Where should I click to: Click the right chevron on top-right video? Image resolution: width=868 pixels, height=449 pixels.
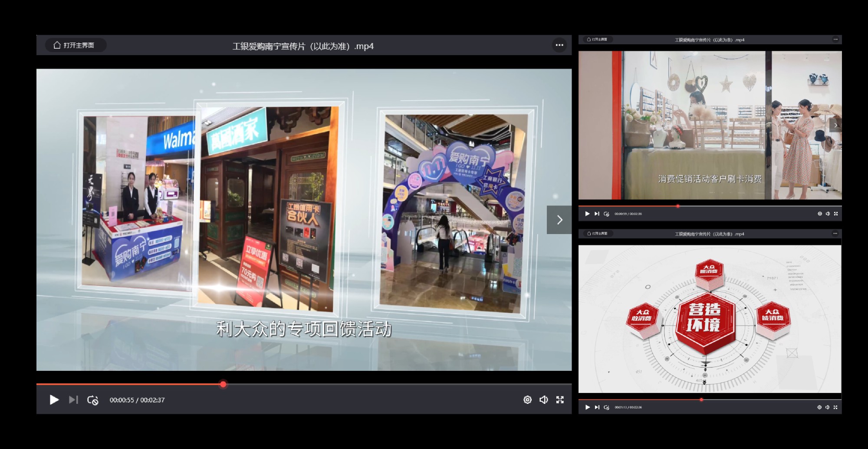point(835,125)
